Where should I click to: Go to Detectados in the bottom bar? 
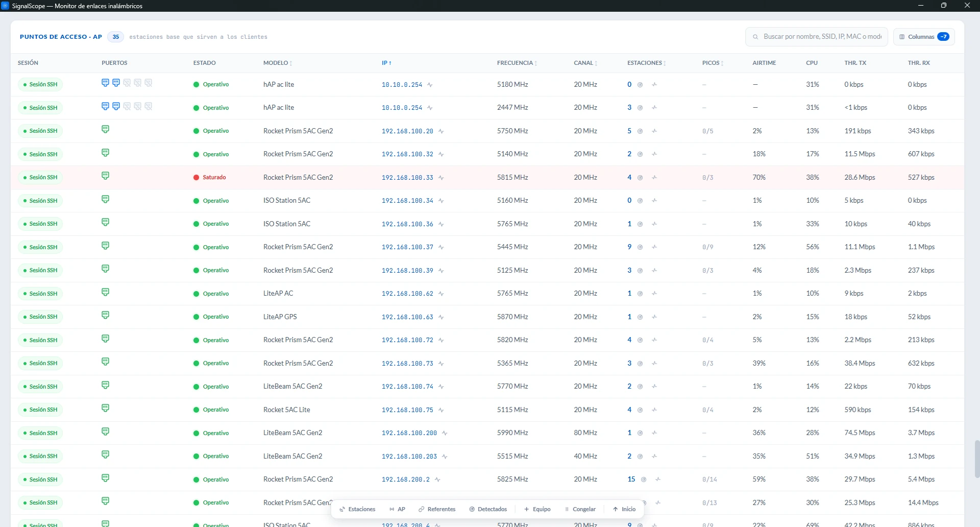point(488,509)
